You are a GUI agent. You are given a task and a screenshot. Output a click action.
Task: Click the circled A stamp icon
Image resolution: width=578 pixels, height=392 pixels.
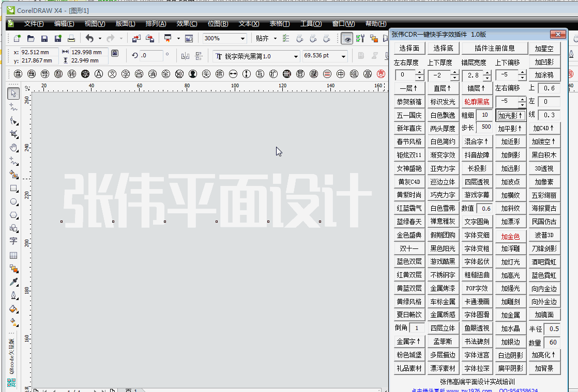click(x=98, y=74)
